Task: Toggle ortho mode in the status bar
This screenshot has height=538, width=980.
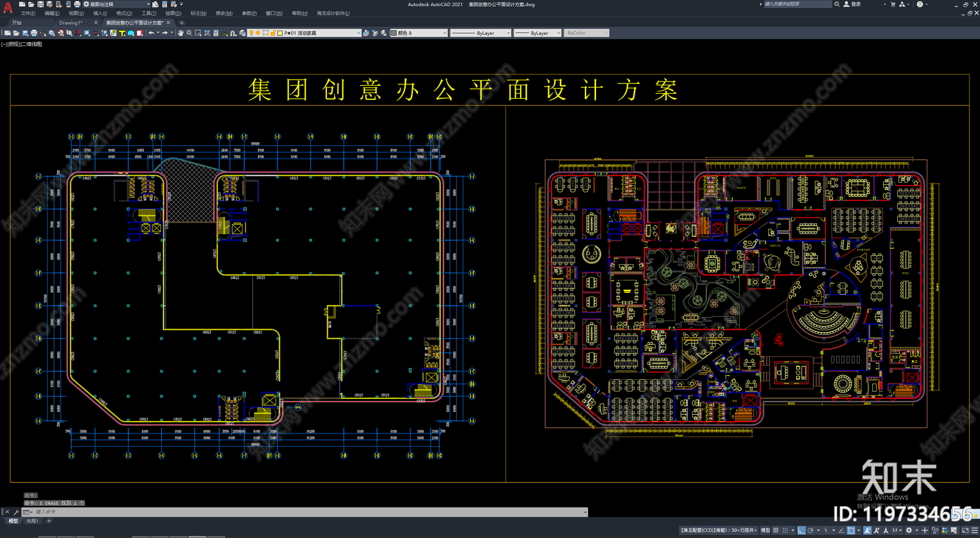Action: point(801,530)
